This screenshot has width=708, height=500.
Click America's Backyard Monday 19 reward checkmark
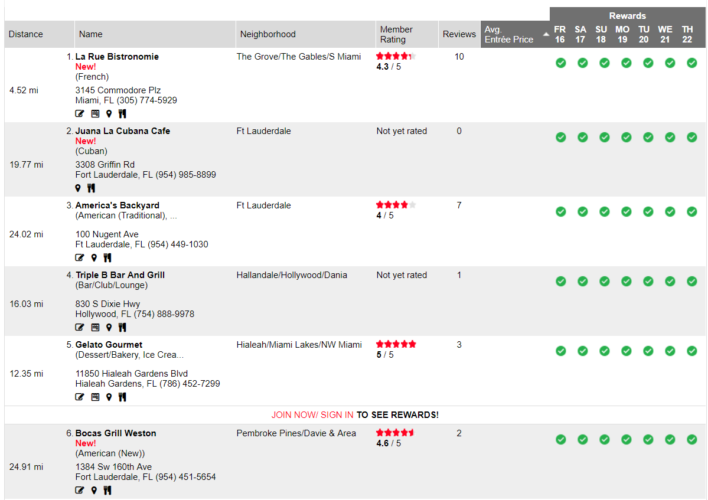point(626,211)
